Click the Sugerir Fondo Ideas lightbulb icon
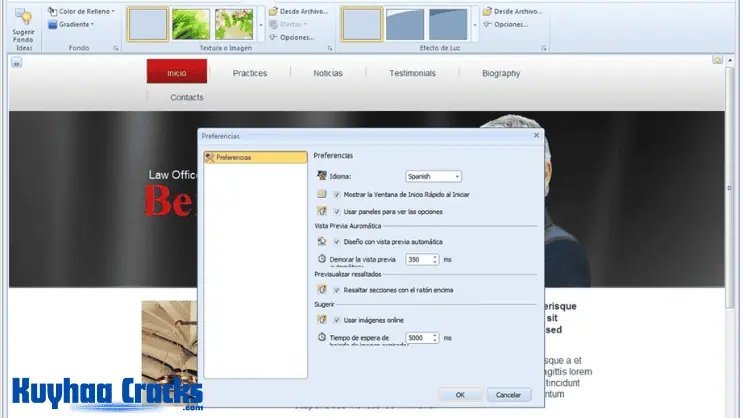743x418 pixels. pyautogui.click(x=22, y=17)
